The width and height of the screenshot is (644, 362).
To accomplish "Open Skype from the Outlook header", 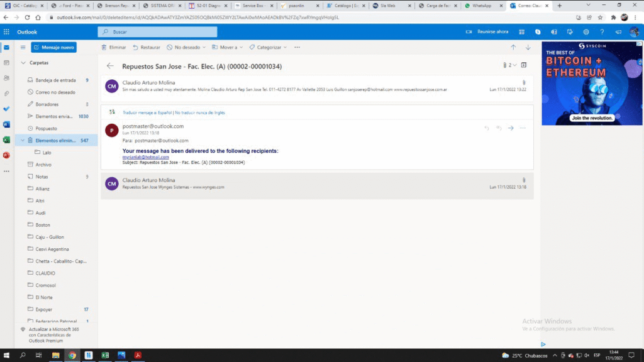I will click(538, 31).
